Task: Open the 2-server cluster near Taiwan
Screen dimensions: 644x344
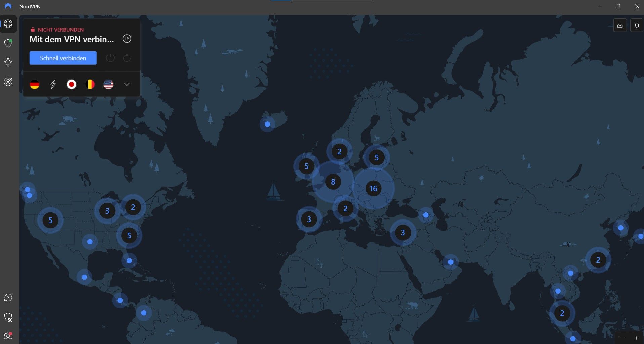Action: (x=598, y=260)
